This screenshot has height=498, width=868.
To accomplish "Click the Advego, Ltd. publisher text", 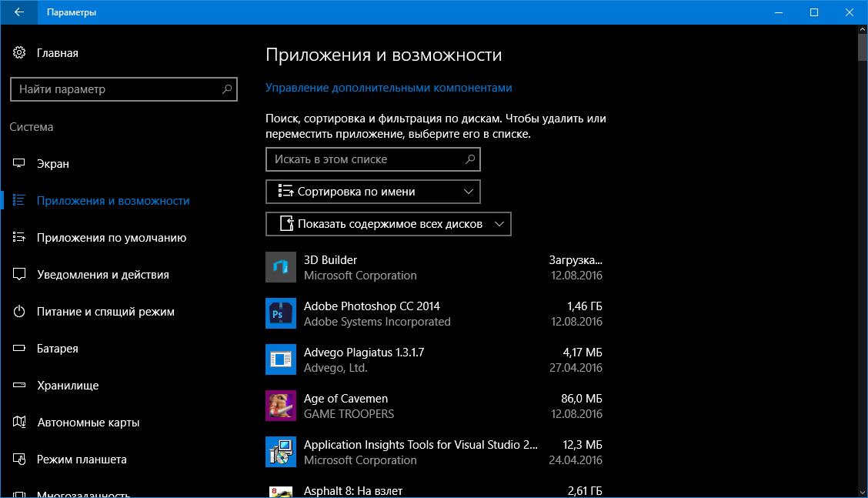I will click(336, 368).
